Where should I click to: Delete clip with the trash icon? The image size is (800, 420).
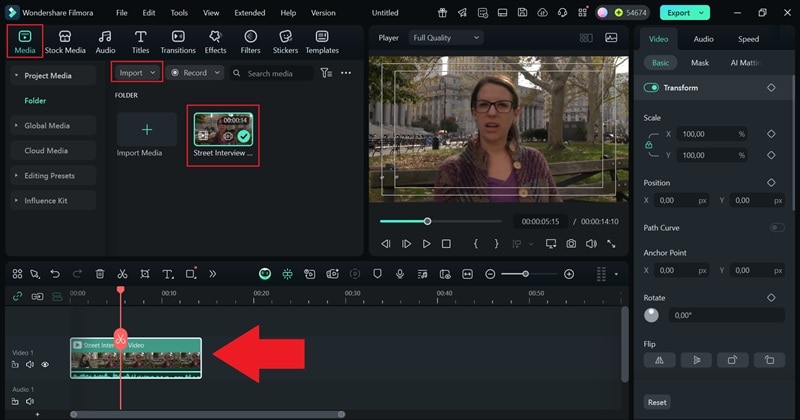100,274
